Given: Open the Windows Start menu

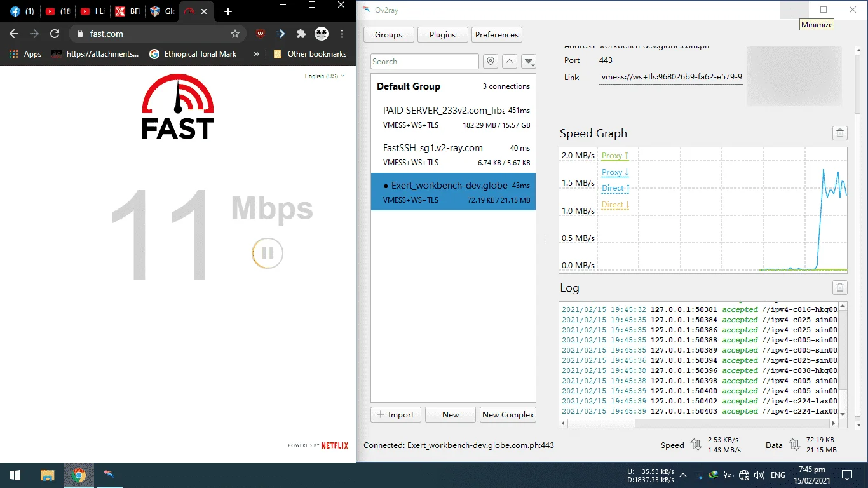Looking at the screenshot, I should point(15,475).
